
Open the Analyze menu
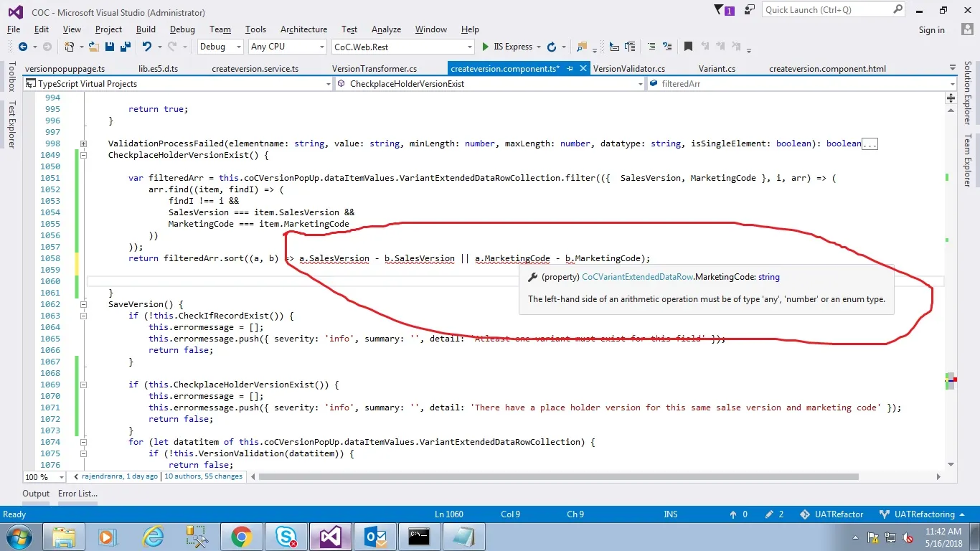[386, 29]
